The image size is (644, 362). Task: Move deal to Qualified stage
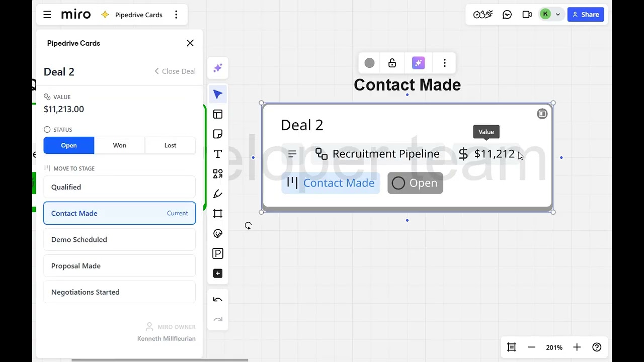click(x=120, y=187)
